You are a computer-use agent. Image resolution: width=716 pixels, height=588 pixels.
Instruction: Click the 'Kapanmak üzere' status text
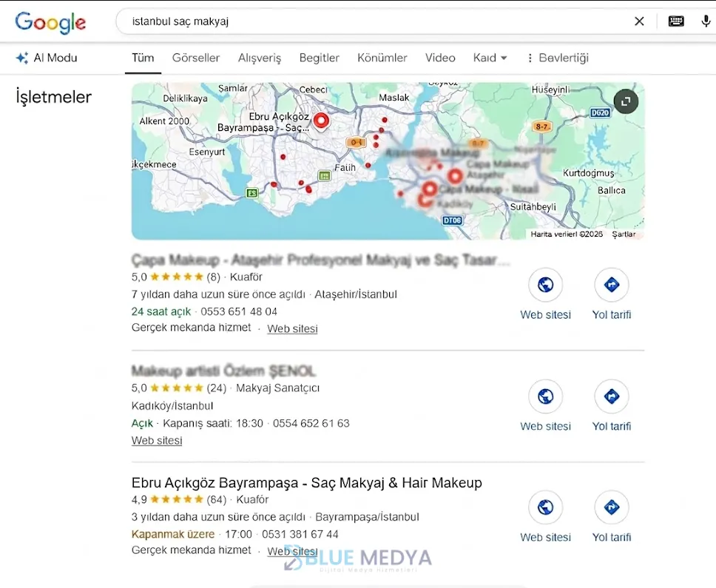point(173,534)
